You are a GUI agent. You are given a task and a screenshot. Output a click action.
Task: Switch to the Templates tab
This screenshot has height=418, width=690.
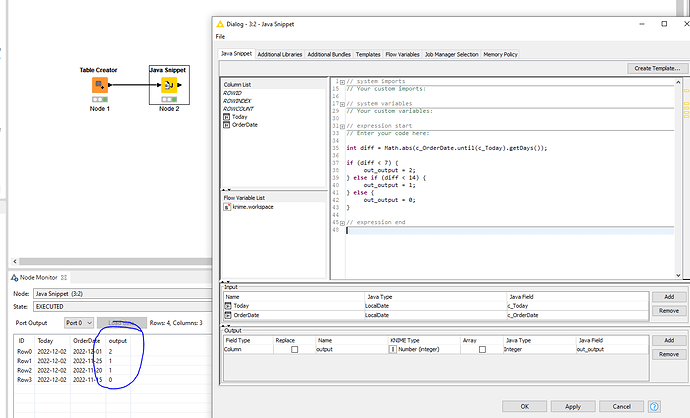(x=368, y=55)
